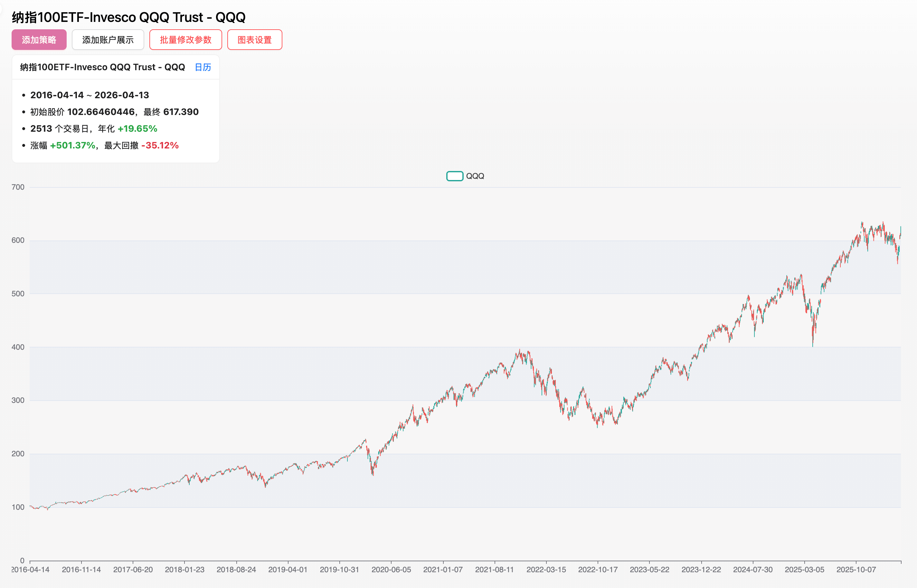Open 批量修改参数 batch parameter editor

185,40
